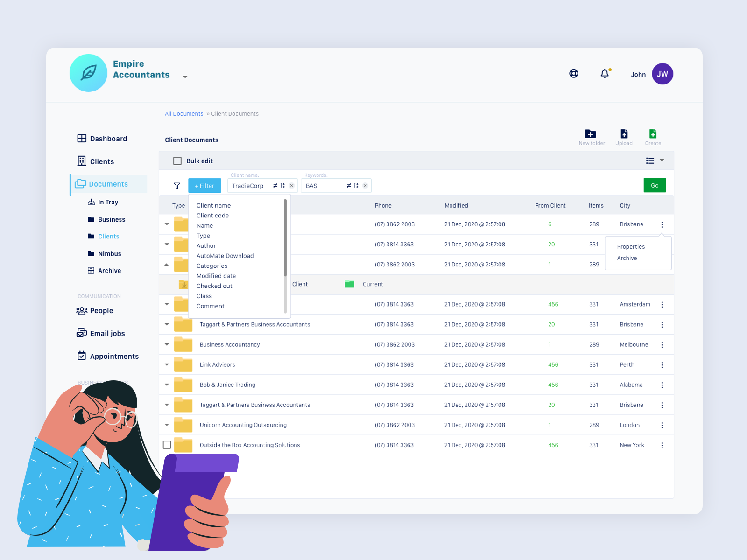The height and width of the screenshot is (560, 747).
Task: Open the Empire Accountants company dropdown
Action: coord(185,77)
